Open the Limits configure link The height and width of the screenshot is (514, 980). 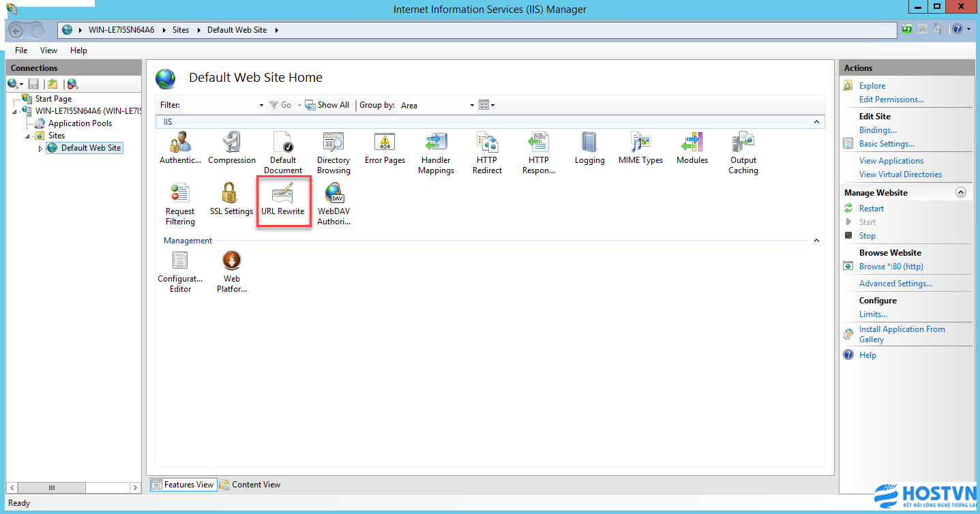pyautogui.click(x=873, y=314)
